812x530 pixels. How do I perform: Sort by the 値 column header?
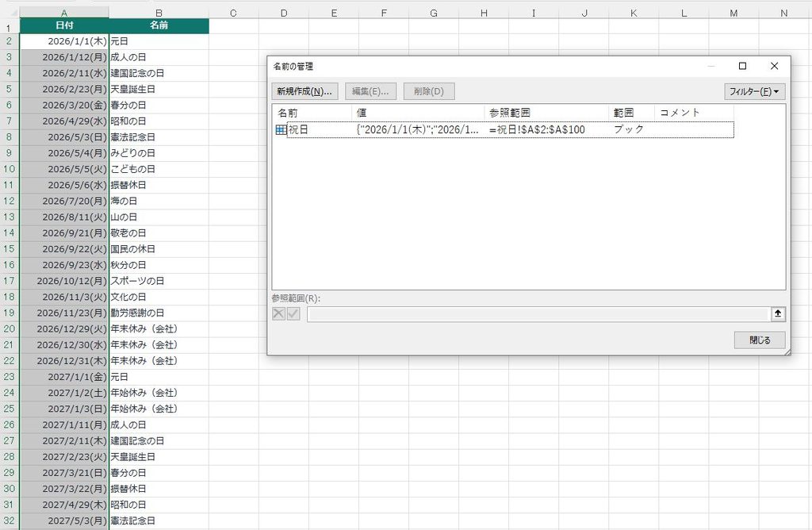pos(418,113)
